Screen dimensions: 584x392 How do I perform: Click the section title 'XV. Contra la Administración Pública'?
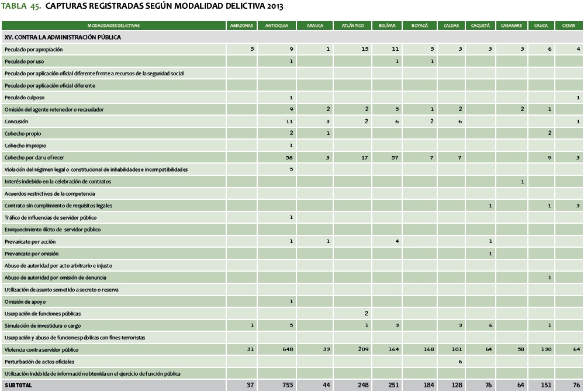63,37
